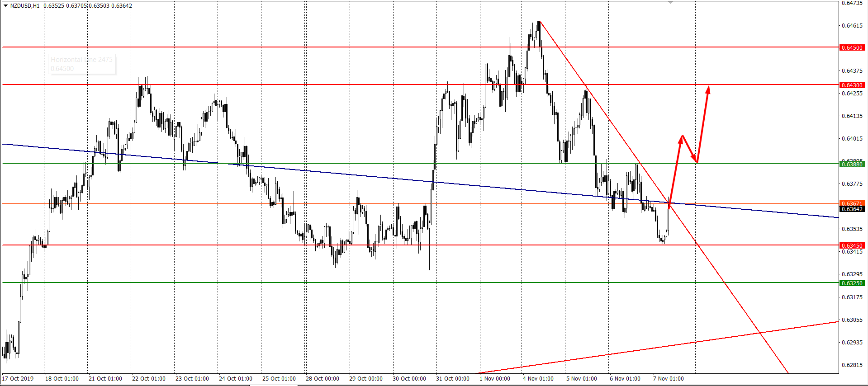The width and height of the screenshot is (868, 386).
Task: Click the first red arrow's upper arrowhead
Action: coord(681,138)
